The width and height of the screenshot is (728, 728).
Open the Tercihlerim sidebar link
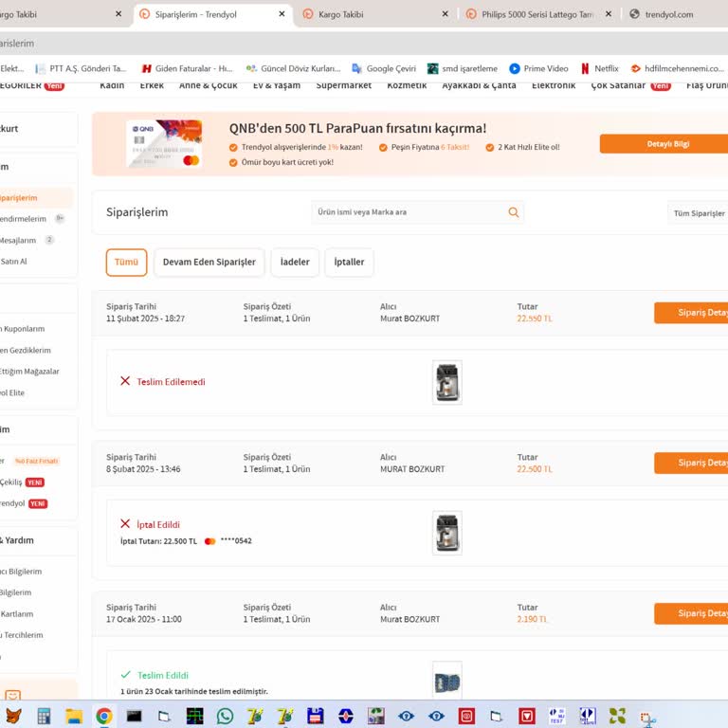tap(23, 635)
